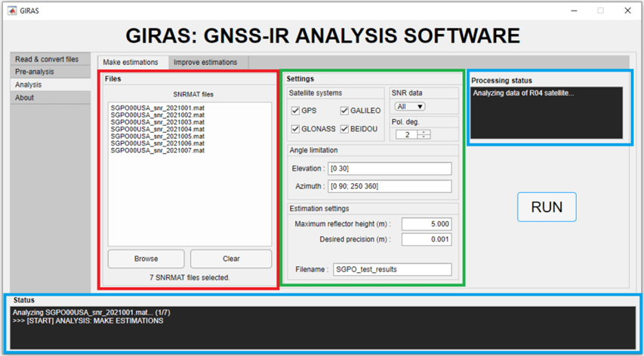The height and width of the screenshot is (356, 644).
Task: Go to the Pre-analysis section
Action: coord(35,72)
